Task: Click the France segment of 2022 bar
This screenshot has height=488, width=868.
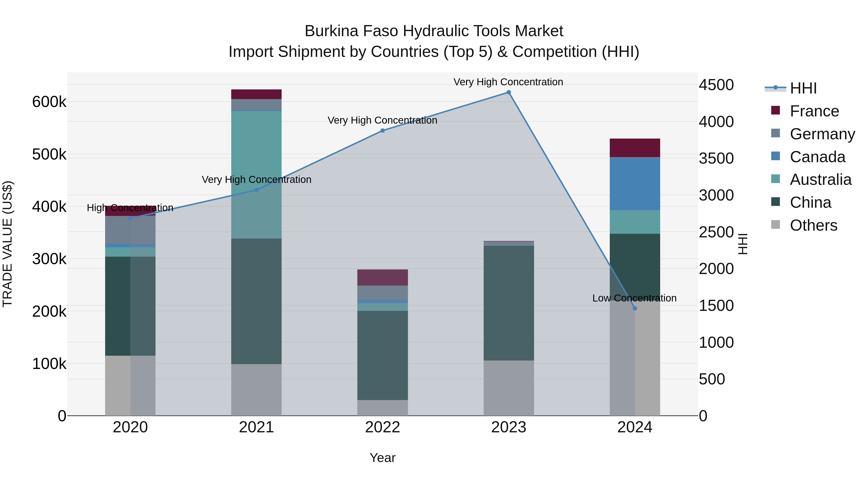Action: 382,278
